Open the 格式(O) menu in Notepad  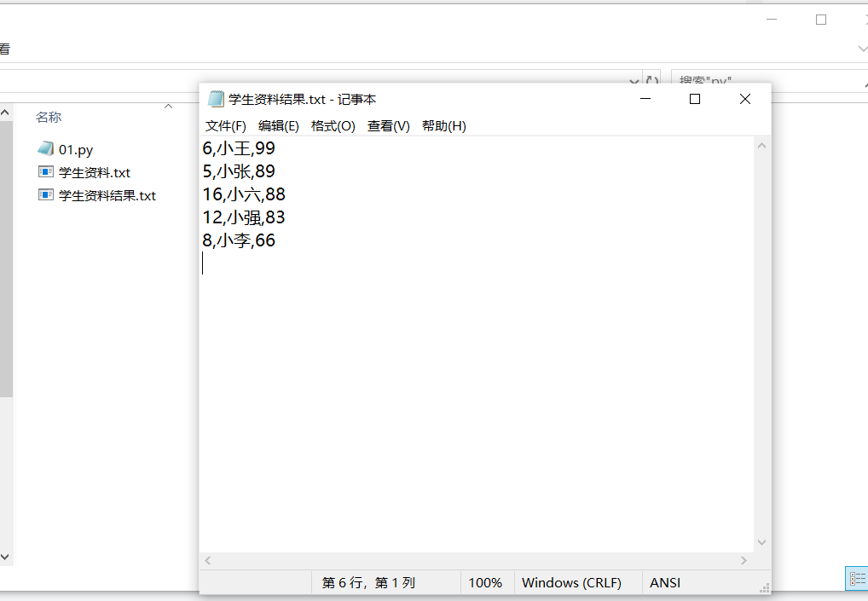click(x=333, y=126)
